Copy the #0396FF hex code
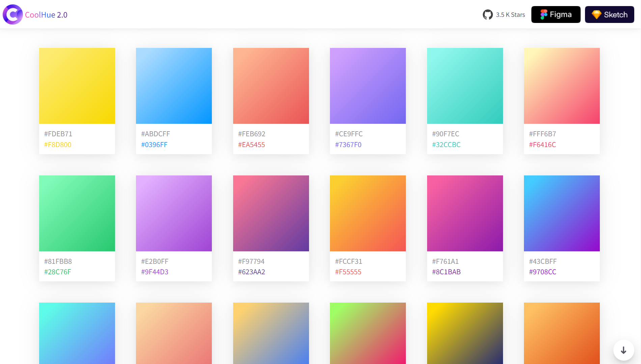 pos(154,145)
